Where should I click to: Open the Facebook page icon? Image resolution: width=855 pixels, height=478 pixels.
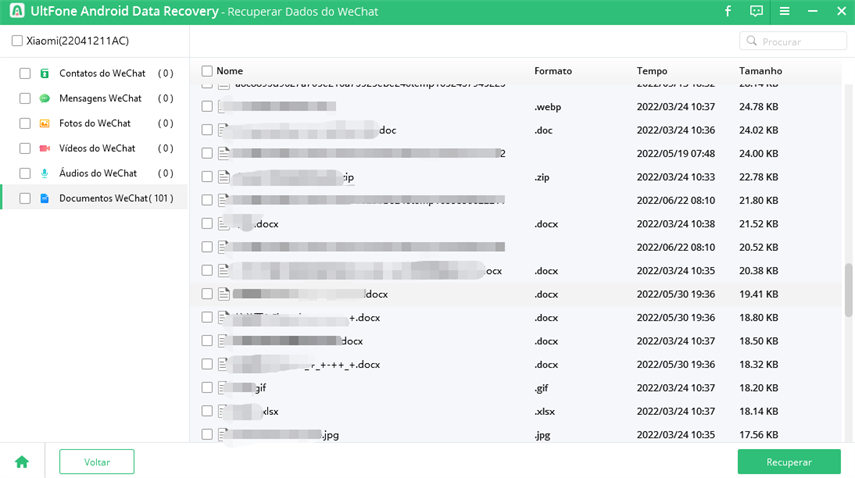click(x=727, y=12)
